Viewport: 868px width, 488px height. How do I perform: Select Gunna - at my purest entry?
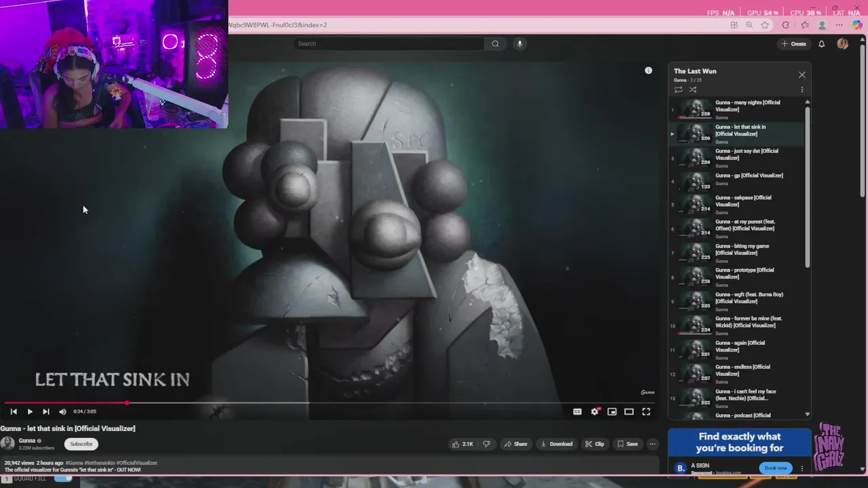coord(737,228)
